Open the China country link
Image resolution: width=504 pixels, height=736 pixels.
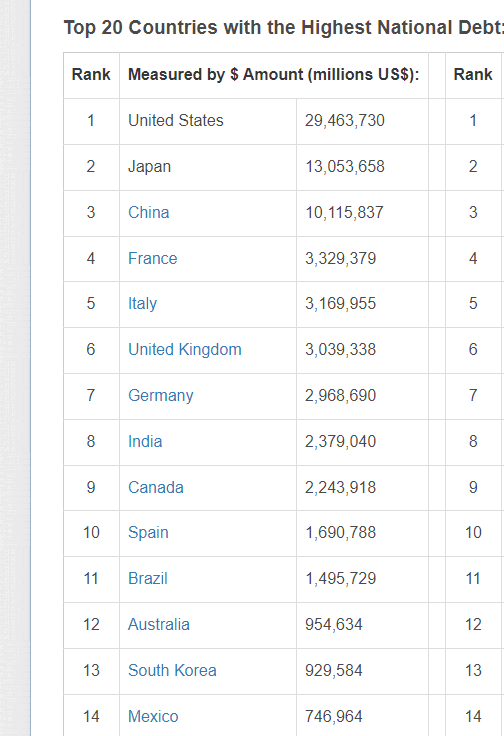tap(148, 213)
